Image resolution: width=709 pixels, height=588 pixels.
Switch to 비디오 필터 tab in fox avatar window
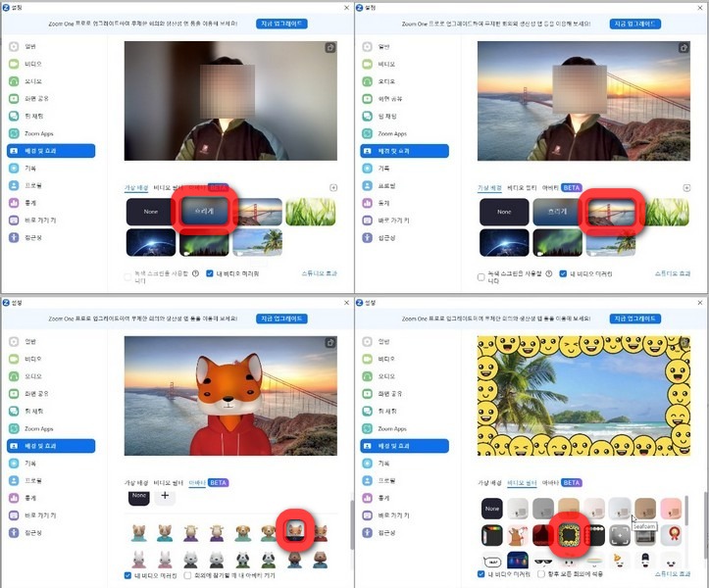(169, 483)
